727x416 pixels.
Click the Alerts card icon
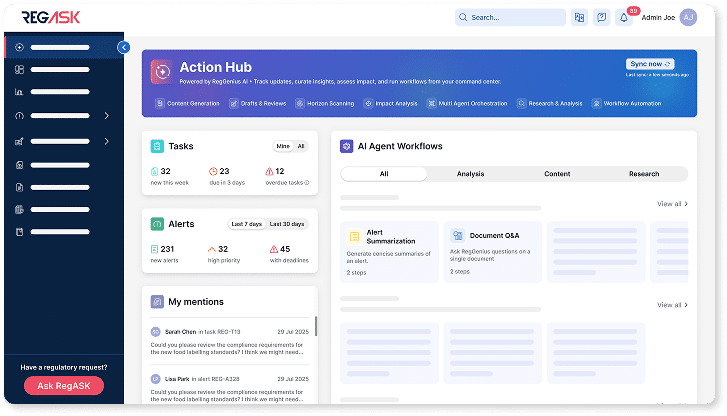coord(157,224)
